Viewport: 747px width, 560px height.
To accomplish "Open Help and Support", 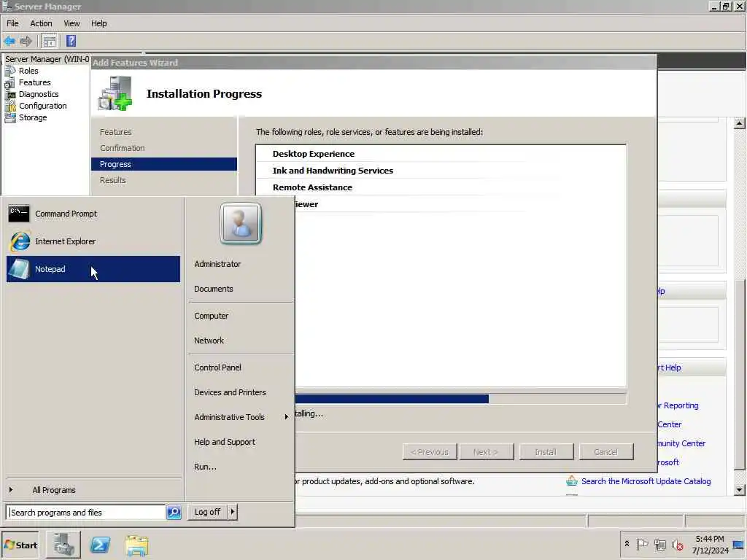I will pos(225,442).
